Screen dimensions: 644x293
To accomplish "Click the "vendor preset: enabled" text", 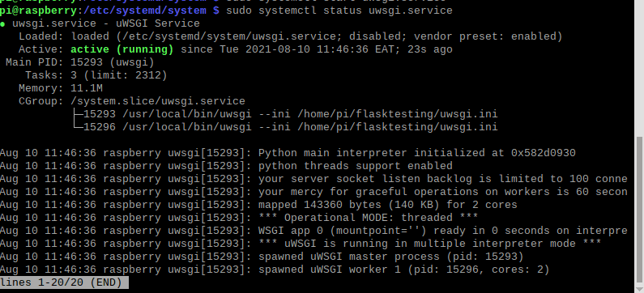I will (484, 36).
